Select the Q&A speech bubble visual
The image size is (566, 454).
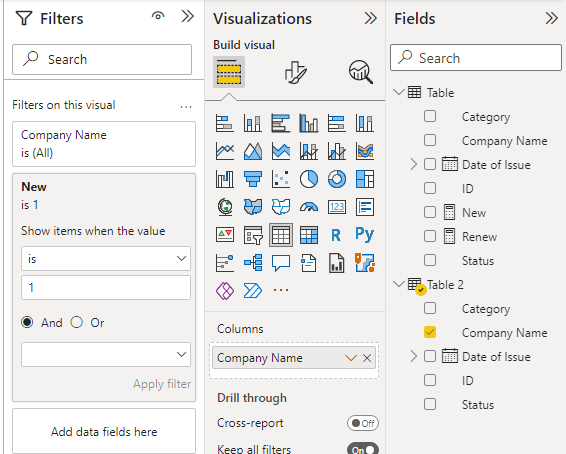coord(281,263)
